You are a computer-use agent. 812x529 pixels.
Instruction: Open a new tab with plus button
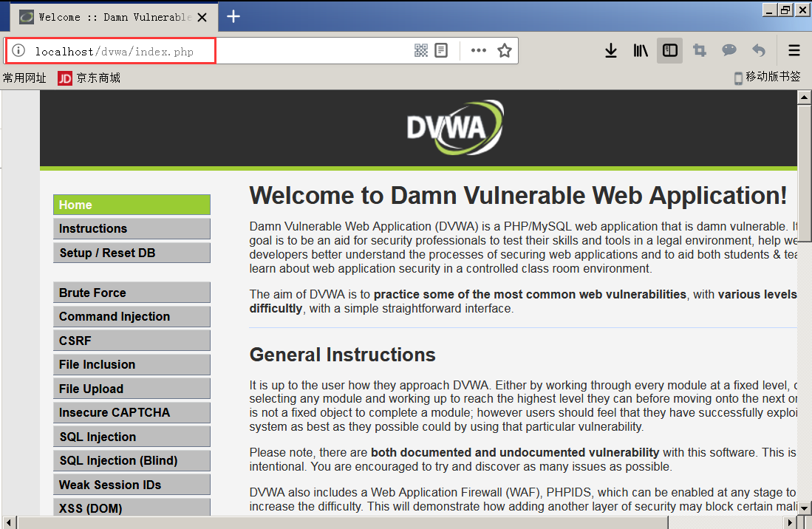click(x=233, y=16)
